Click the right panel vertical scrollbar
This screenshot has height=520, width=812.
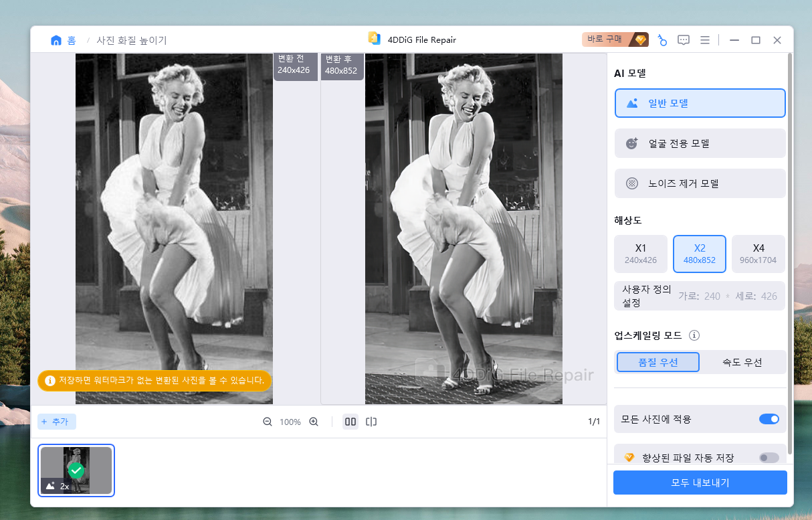pyautogui.click(x=790, y=254)
